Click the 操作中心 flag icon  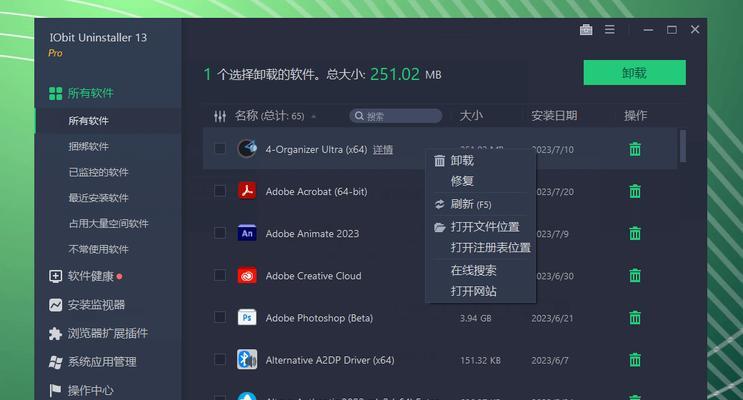55,391
